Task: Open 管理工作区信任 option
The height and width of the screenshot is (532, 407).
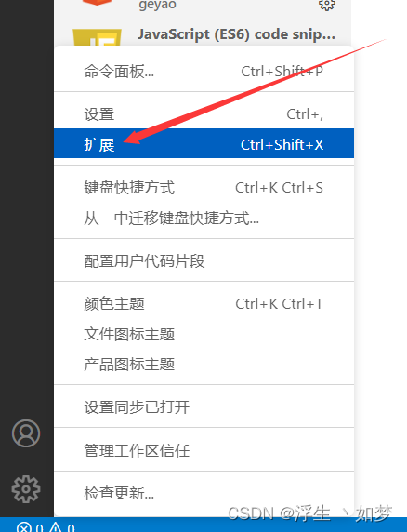Action: click(x=203, y=450)
